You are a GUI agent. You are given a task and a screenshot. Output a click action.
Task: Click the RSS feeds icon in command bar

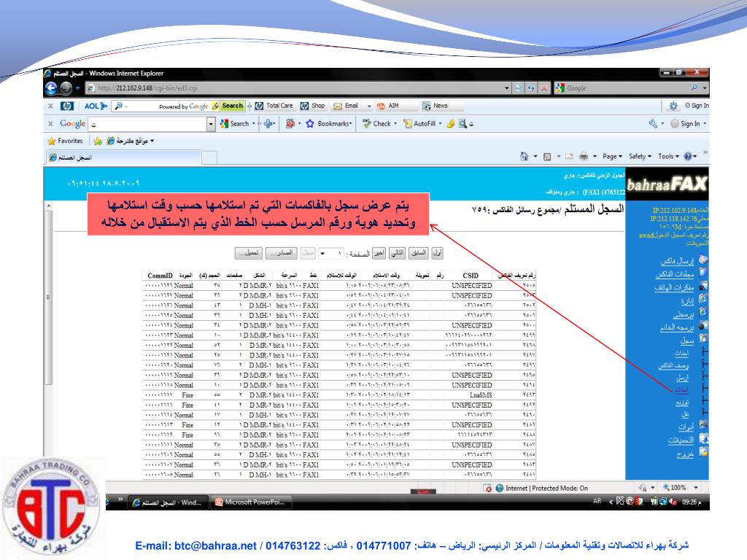click(x=547, y=156)
